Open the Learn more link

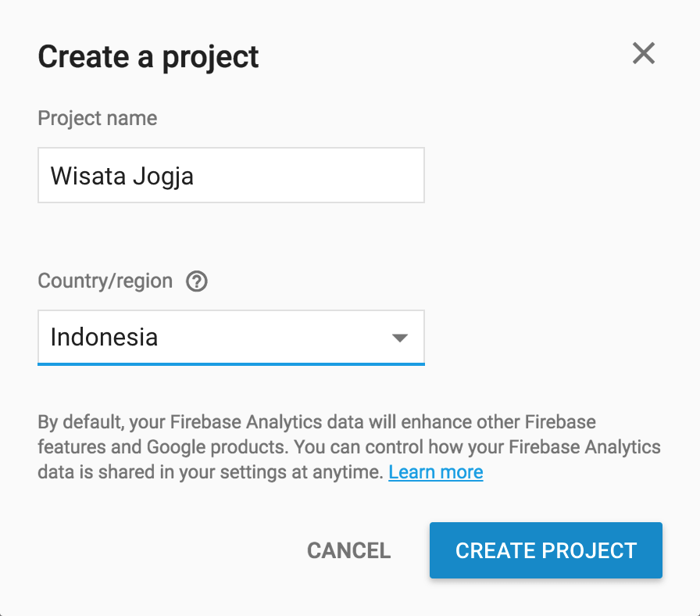click(x=436, y=472)
